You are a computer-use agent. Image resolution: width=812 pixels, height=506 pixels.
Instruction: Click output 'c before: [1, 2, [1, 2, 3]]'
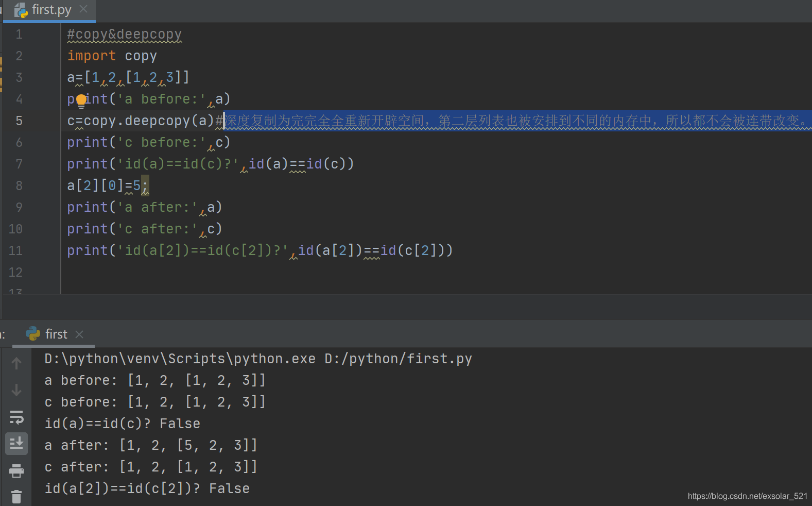pos(155,402)
